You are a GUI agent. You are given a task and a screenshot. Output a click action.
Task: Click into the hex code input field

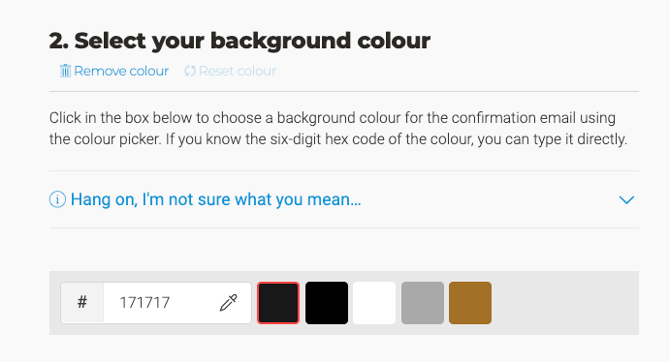(177, 303)
